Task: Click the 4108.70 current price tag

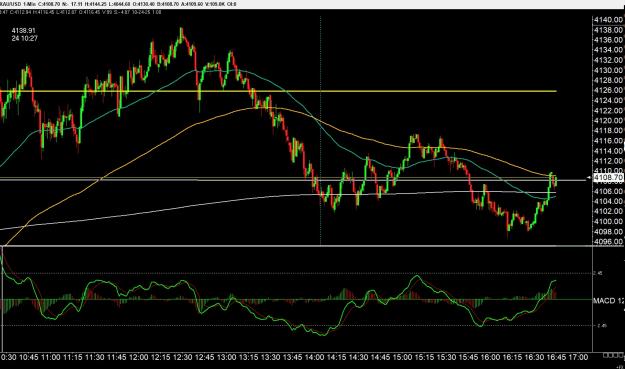Action: pyautogui.click(x=608, y=177)
